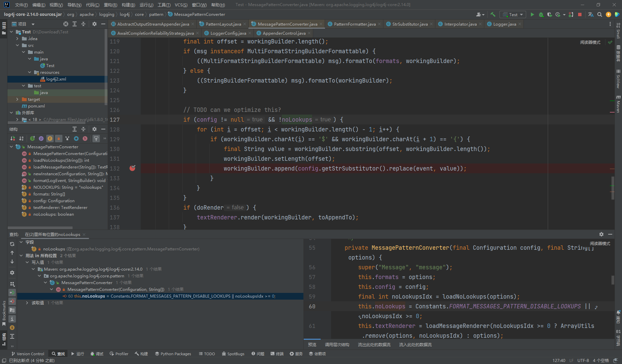Click the Attach debugger bug-bracket icon
This screenshot has height=364, width=622.
tap(571, 14)
